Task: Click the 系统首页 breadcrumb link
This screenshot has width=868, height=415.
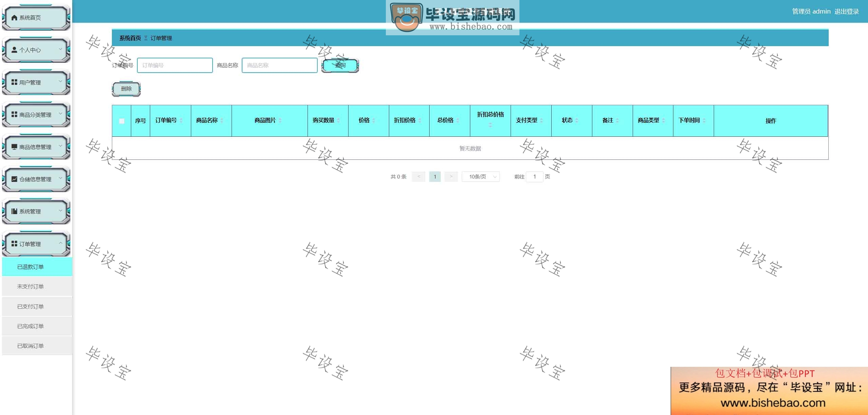Action: point(130,38)
